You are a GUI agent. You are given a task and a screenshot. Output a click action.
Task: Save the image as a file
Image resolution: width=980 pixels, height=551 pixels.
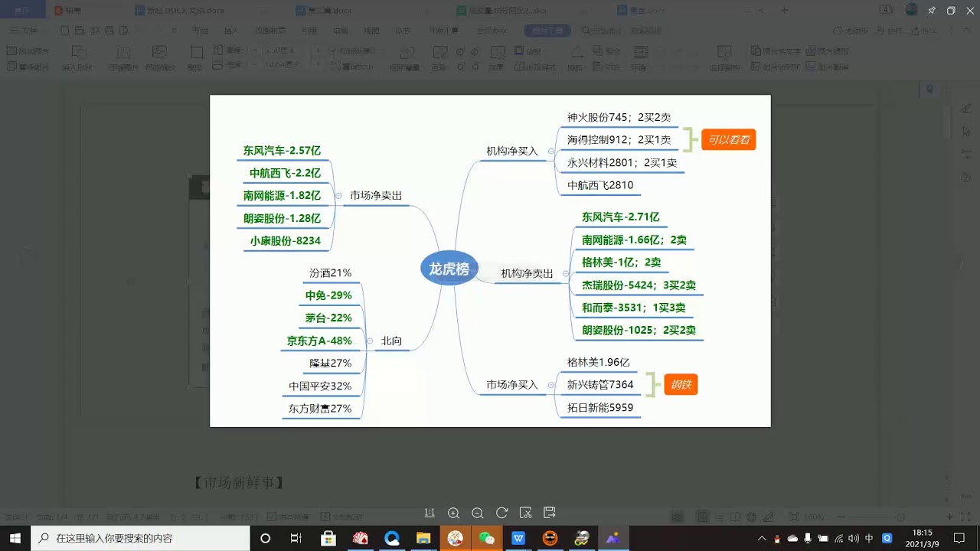549,513
